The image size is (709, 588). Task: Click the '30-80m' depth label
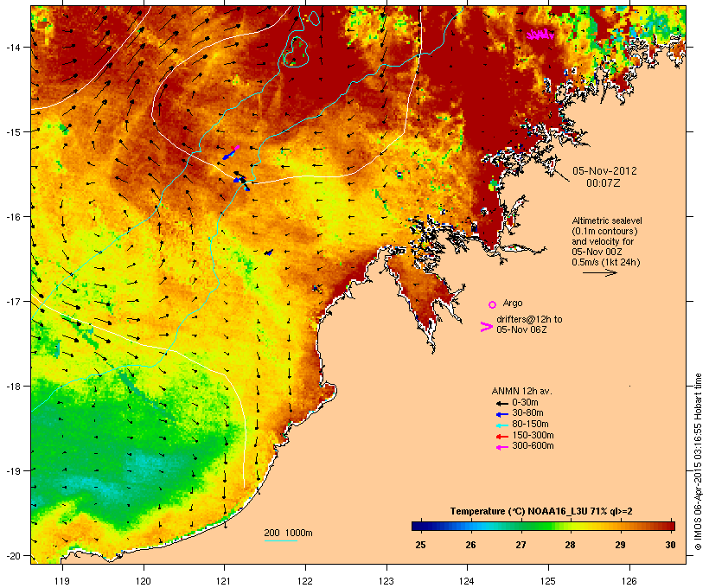[527, 413]
